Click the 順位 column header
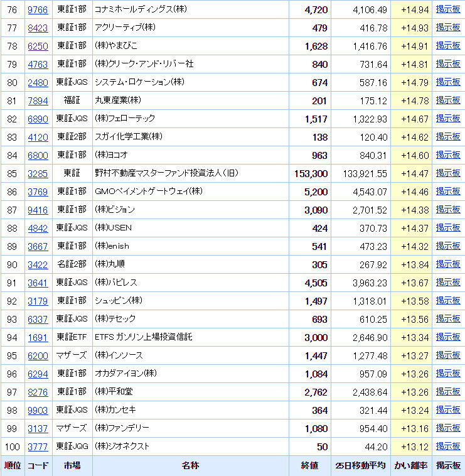This screenshot has height=476, width=465. (x=13, y=465)
